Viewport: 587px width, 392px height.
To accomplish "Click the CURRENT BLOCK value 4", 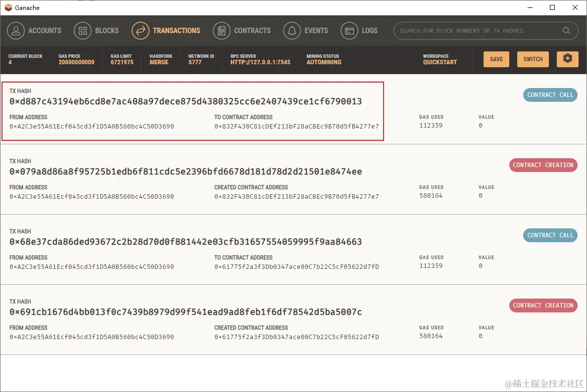I will pos(10,62).
